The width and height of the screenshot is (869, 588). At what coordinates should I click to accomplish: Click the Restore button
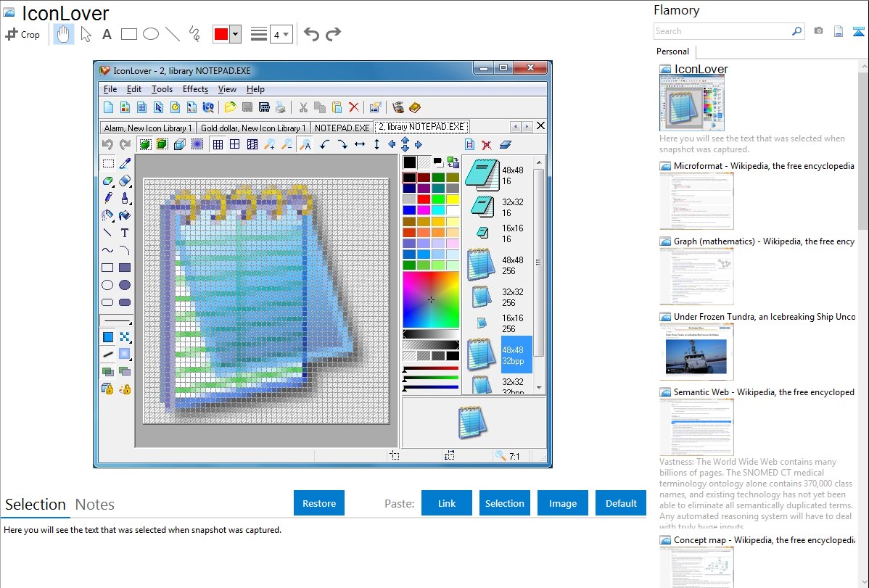(319, 503)
